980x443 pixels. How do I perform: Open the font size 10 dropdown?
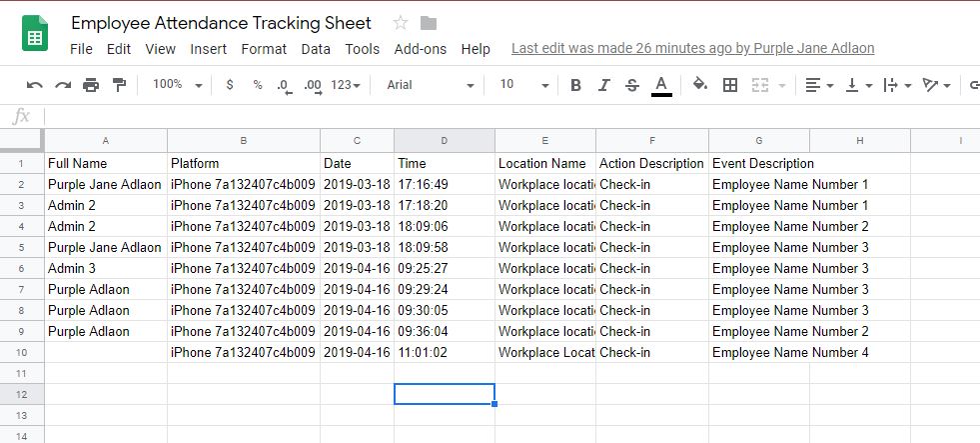(x=524, y=84)
